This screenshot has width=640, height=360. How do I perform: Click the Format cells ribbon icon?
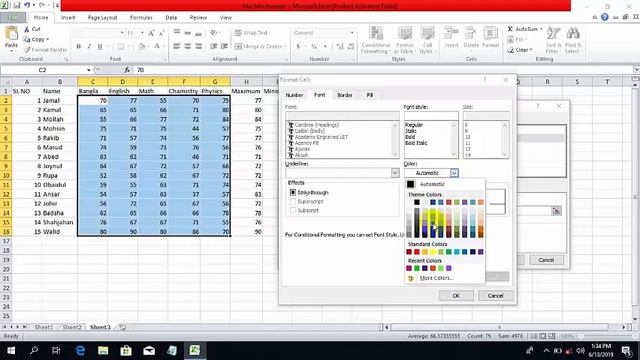coord(490,33)
